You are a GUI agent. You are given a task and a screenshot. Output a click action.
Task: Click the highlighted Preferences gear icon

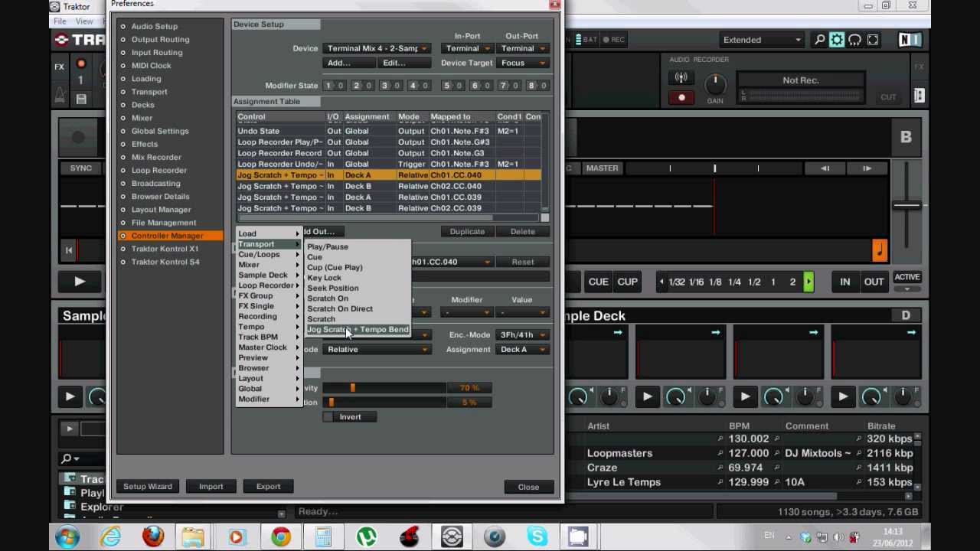pos(838,40)
